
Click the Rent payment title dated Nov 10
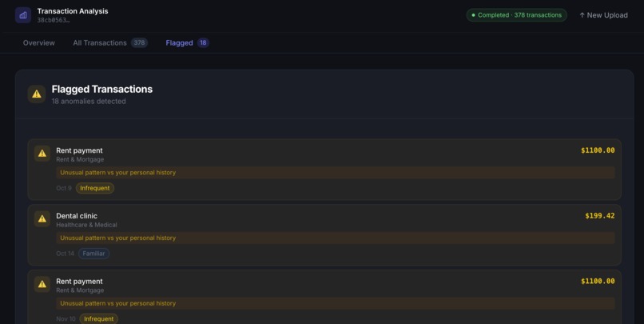79,282
